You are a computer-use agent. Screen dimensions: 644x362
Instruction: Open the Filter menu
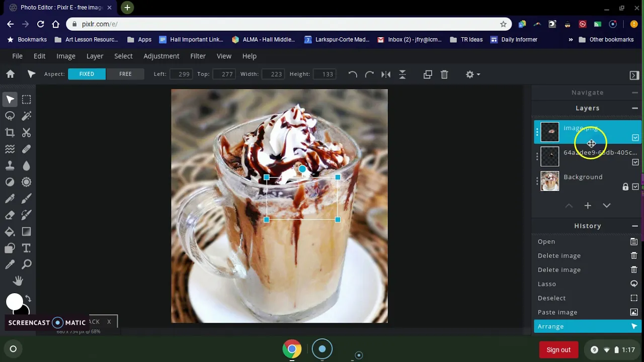pos(198,56)
